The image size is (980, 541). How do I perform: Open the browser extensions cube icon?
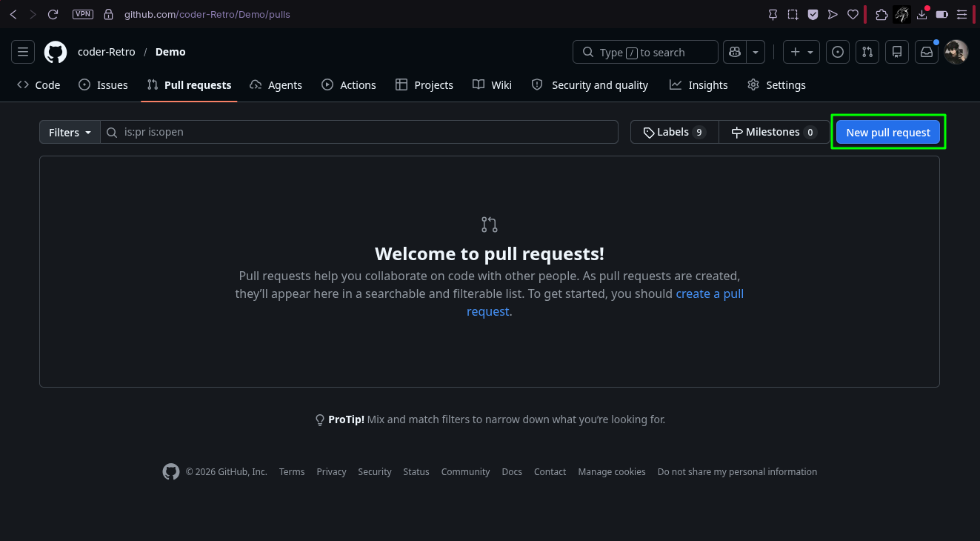[x=881, y=14]
